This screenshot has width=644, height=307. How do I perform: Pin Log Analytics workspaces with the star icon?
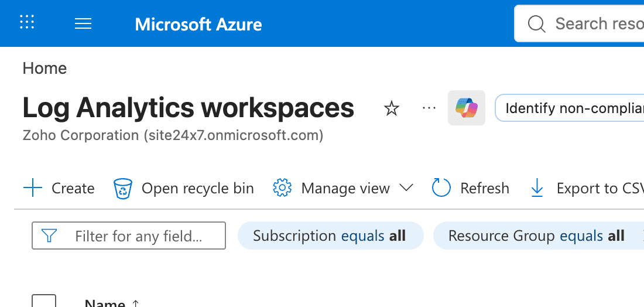pyautogui.click(x=392, y=108)
